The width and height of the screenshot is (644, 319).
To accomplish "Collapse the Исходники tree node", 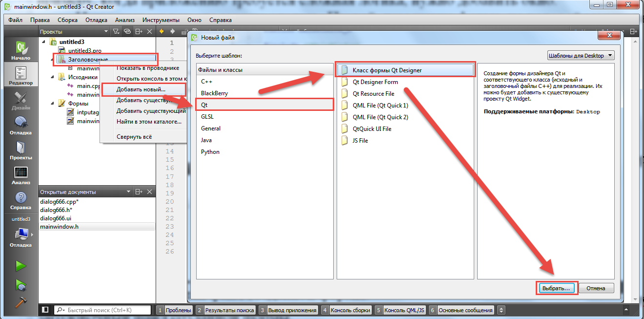I will pos(52,77).
